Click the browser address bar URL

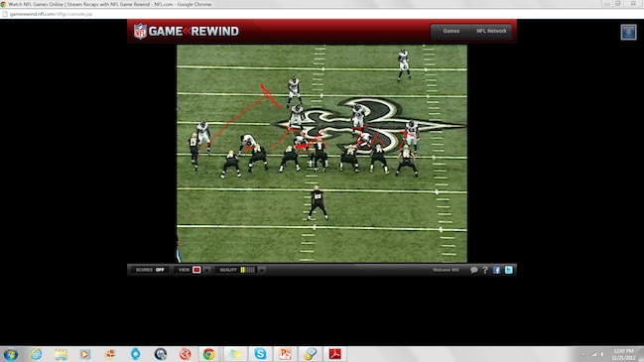pyautogui.click(x=51, y=14)
